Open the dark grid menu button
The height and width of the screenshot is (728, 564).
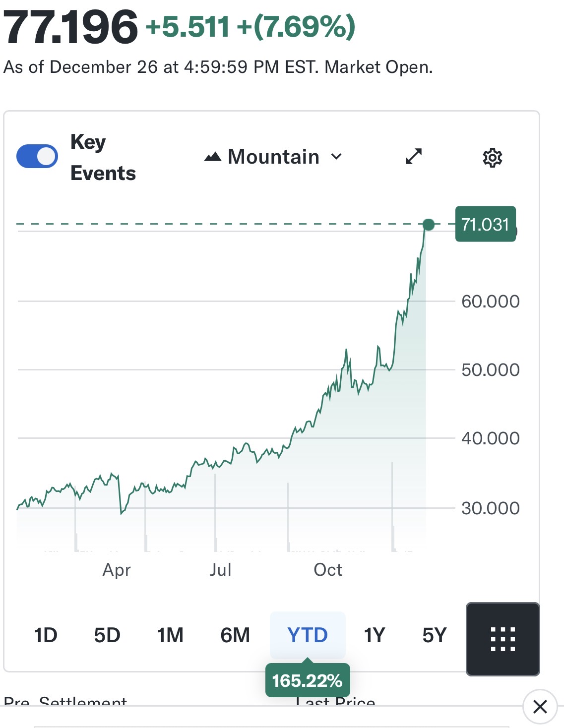(502, 639)
